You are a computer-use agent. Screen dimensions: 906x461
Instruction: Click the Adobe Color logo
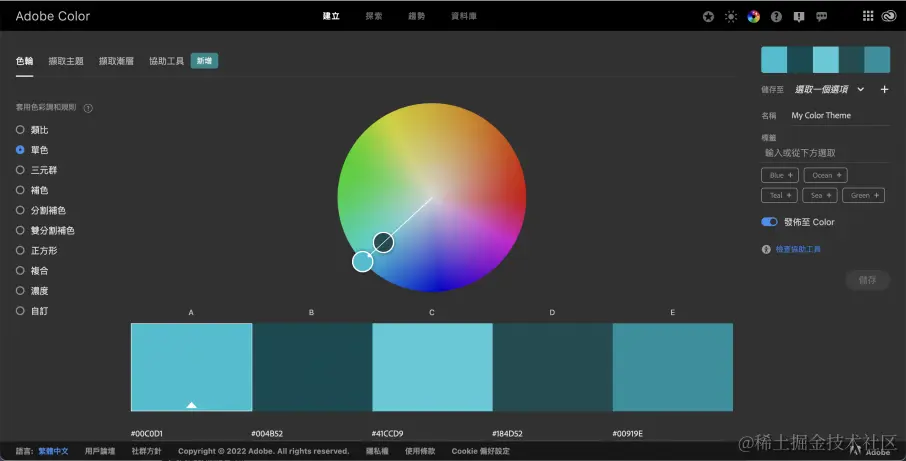coord(53,16)
